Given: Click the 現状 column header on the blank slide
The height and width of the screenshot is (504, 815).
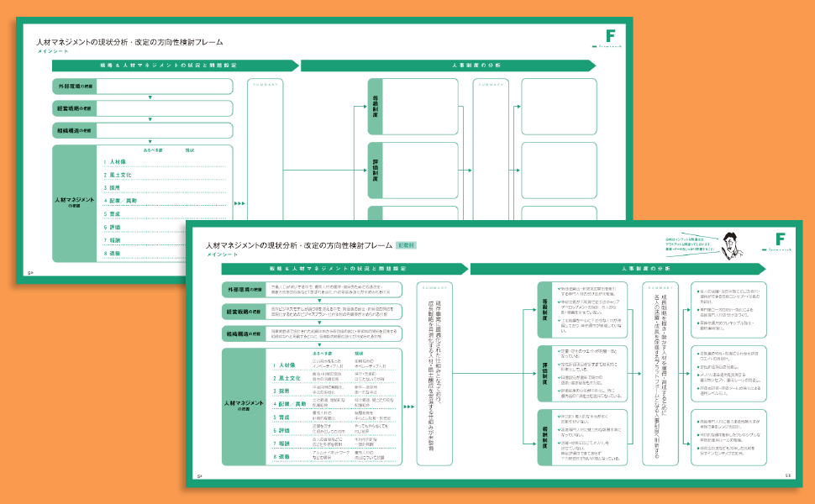Looking at the screenshot, I should 190,150.
